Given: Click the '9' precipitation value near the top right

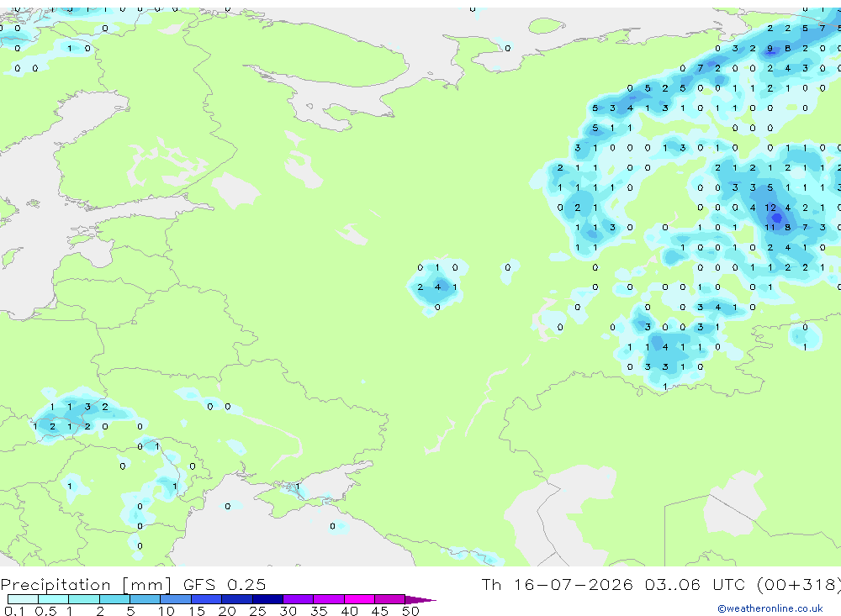Looking at the screenshot, I should tap(770, 48).
